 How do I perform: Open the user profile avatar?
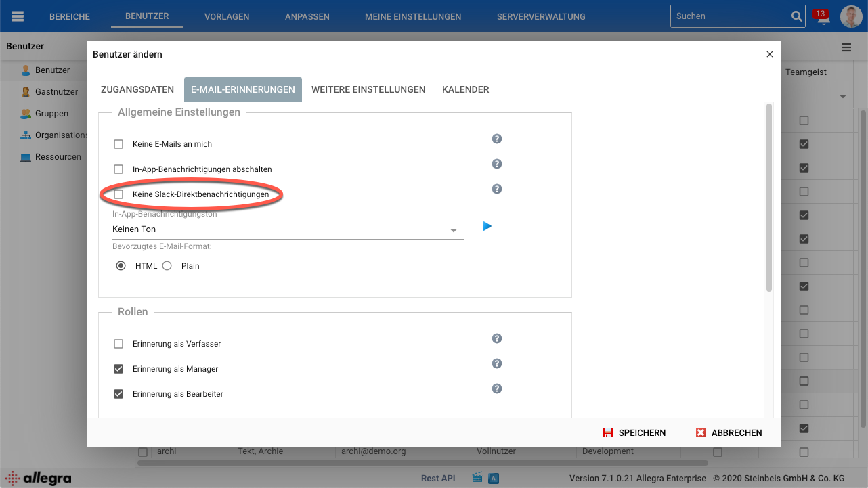(851, 16)
